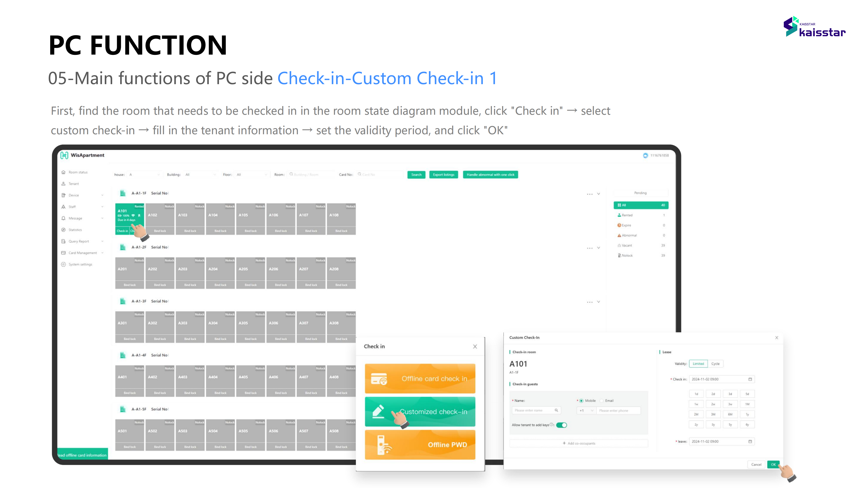Expand the Message submenu chevron
868x488 pixels.
tap(102, 218)
